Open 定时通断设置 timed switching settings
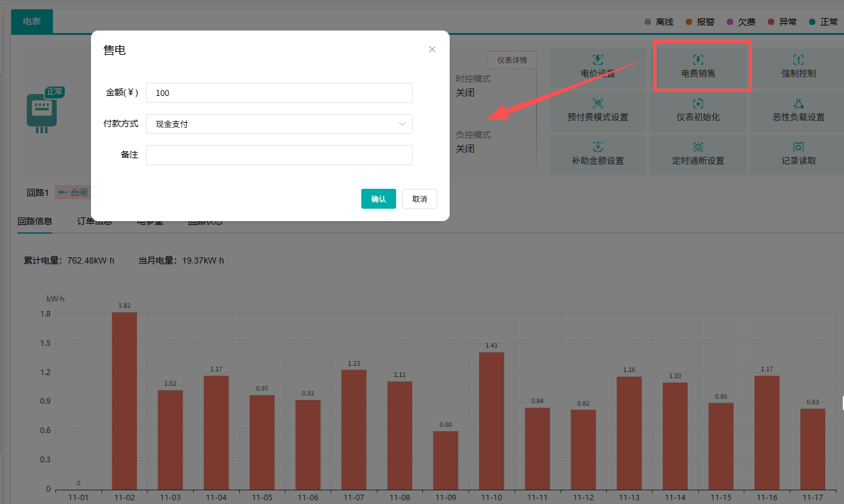The height and width of the screenshot is (504, 844). coord(698,155)
